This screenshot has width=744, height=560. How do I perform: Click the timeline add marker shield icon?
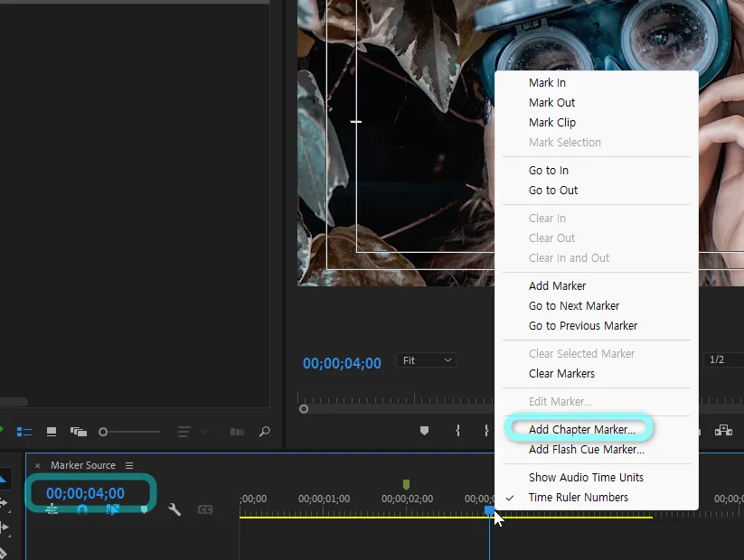pos(144,510)
